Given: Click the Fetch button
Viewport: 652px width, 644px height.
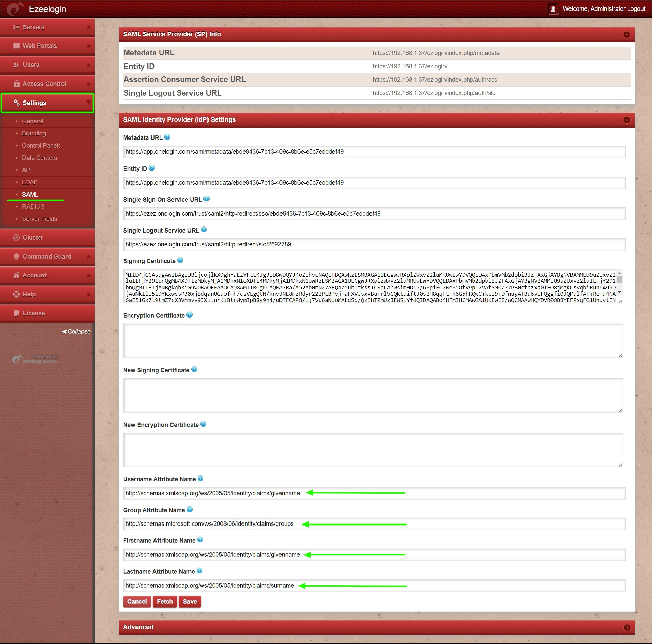Looking at the screenshot, I should [165, 602].
